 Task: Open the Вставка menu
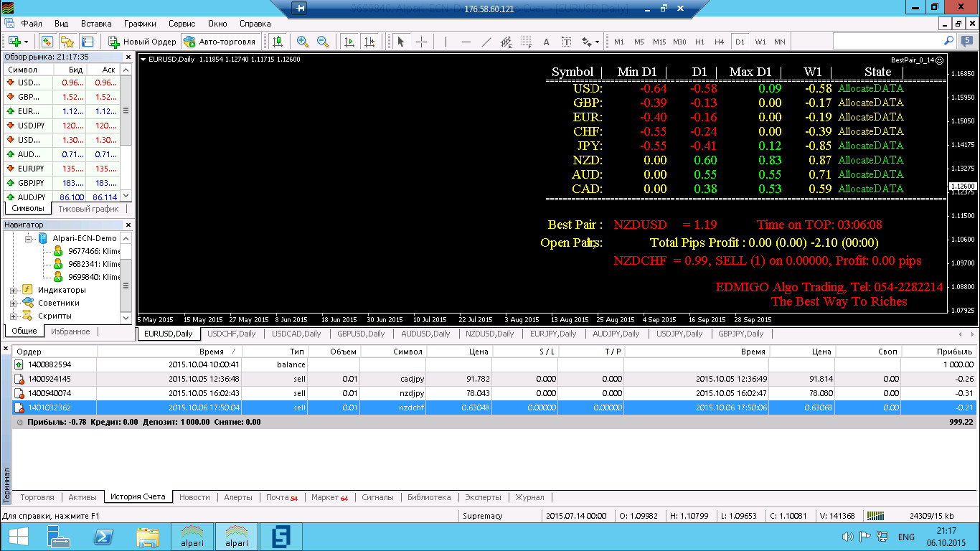coord(96,24)
